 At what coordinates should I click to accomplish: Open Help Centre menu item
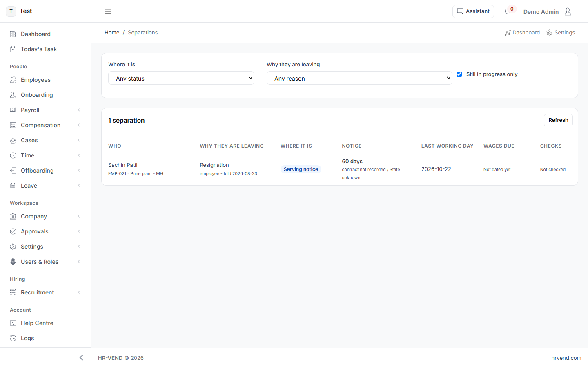45,323
